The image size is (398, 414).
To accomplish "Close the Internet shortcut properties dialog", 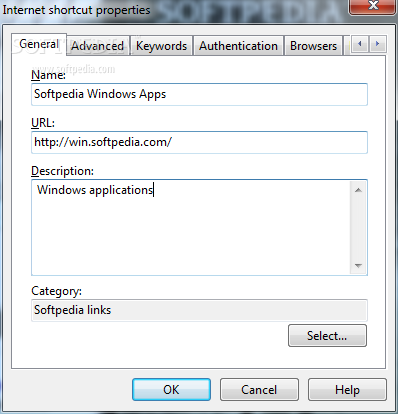I will (x=373, y=6).
